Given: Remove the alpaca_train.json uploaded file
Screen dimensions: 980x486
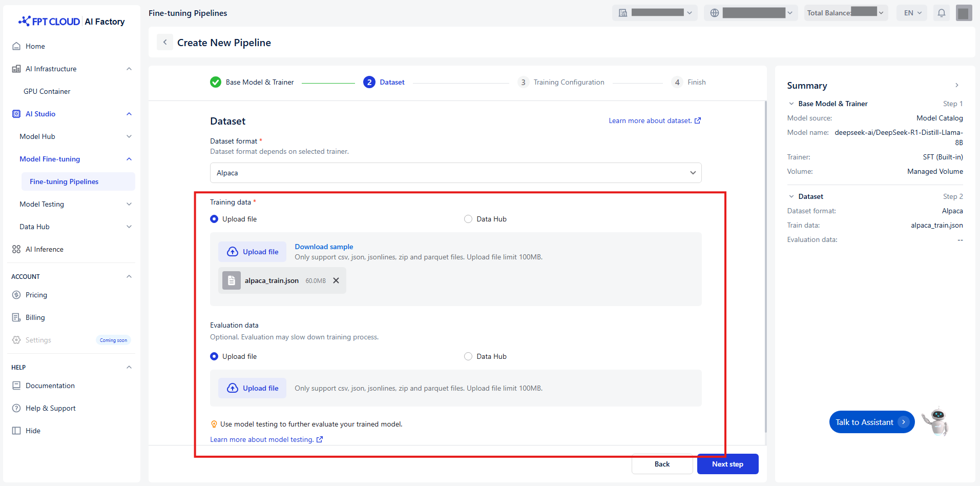Looking at the screenshot, I should pyautogui.click(x=336, y=280).
